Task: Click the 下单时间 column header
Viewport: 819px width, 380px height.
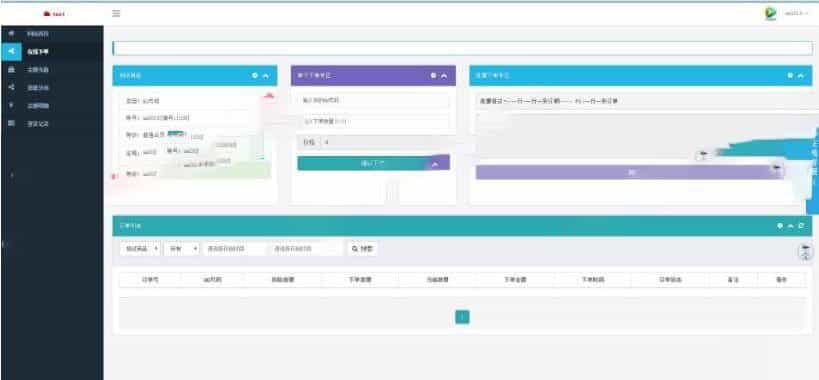Action: tap(593, 280)
